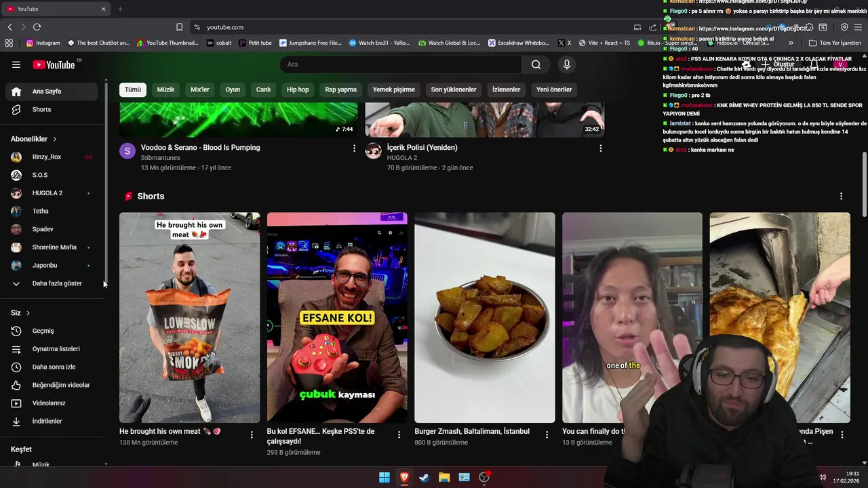Expand 'Daha fazla göster' subscriptions

(52, 283)
